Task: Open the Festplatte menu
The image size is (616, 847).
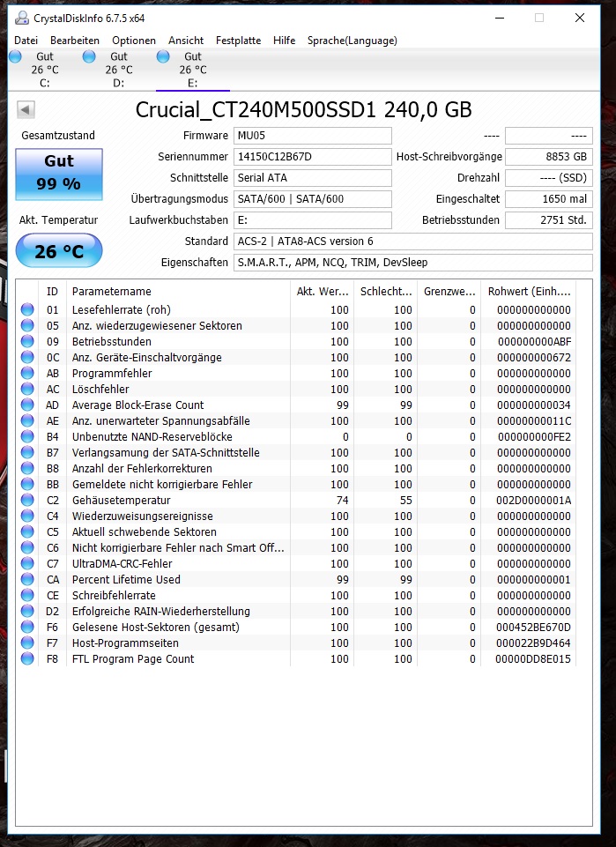Action: [x=238, y=41]
